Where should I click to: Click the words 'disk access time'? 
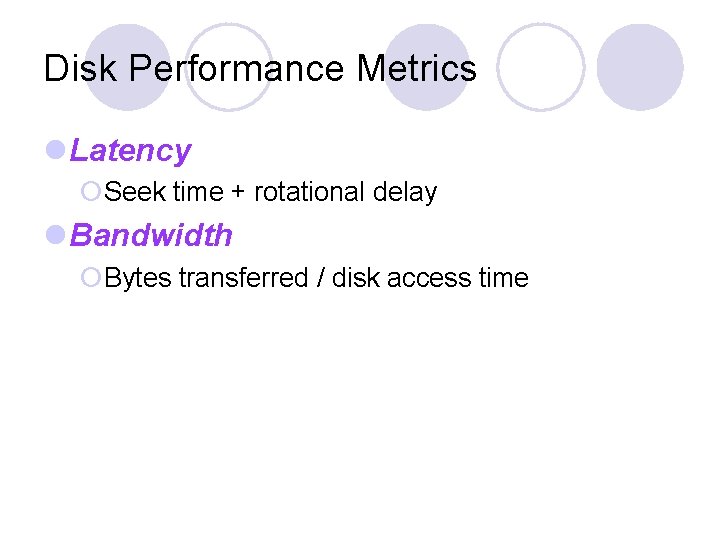pos(430,278)
